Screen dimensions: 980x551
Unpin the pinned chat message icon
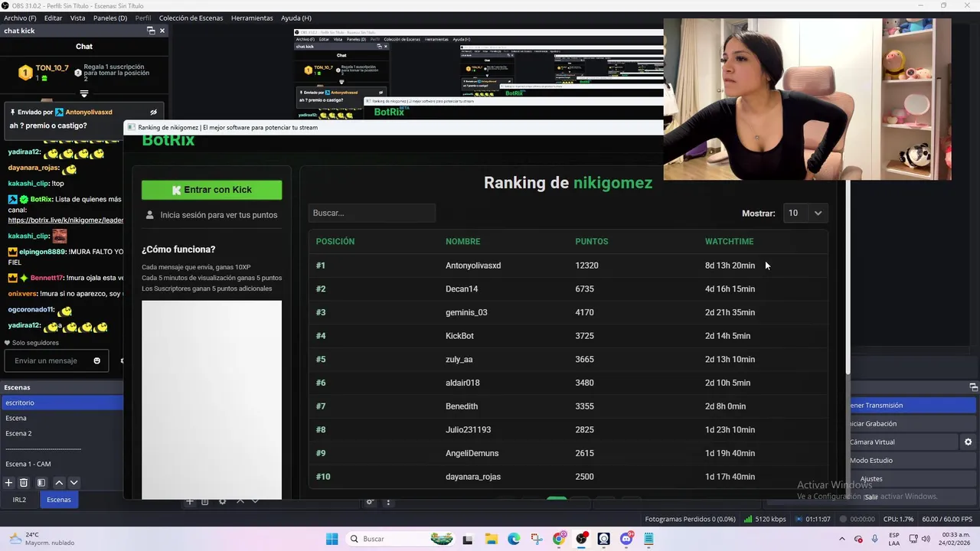(x=153, y=112)
